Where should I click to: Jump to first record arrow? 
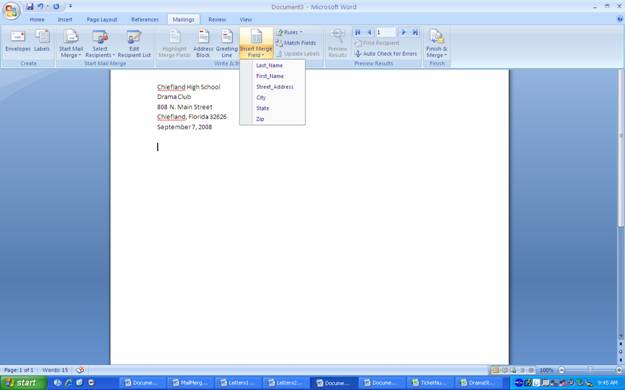358,32
